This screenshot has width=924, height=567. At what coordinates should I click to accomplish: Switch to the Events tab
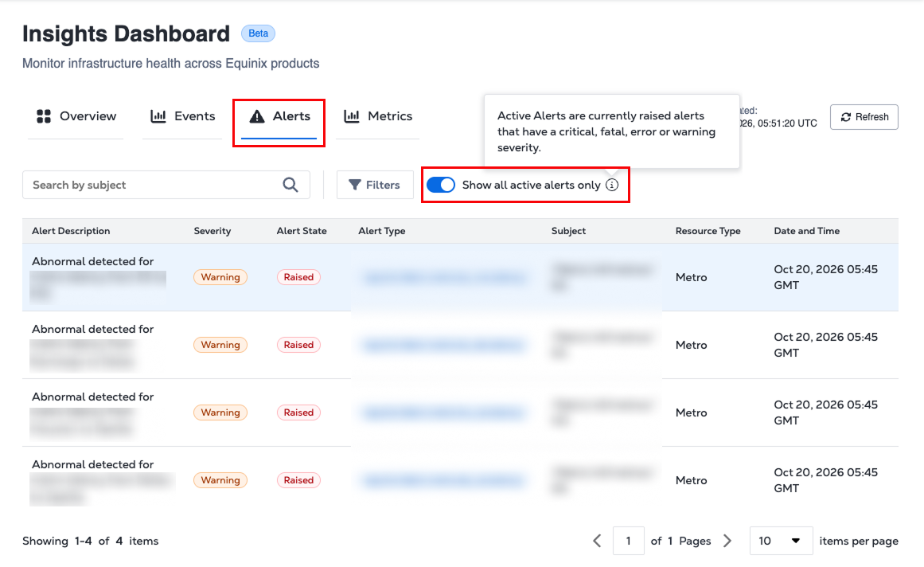183,117
